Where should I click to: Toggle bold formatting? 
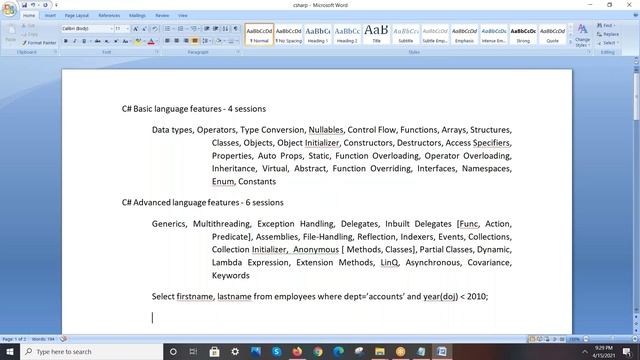tap(66, 41)
